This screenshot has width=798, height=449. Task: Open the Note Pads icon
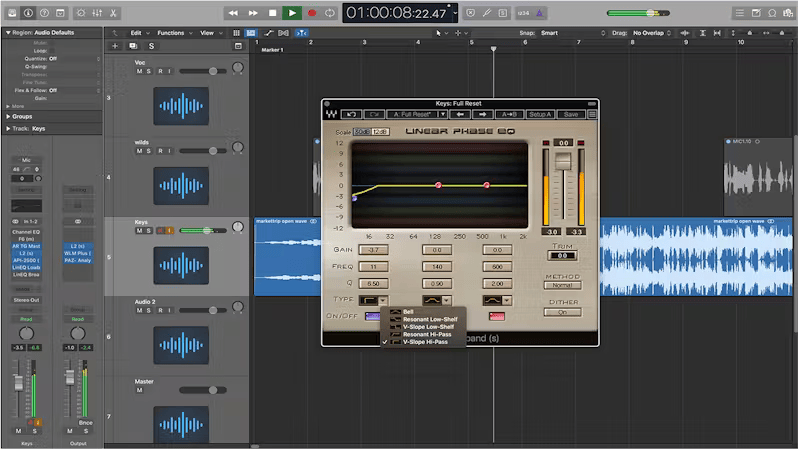coord(756,13)
